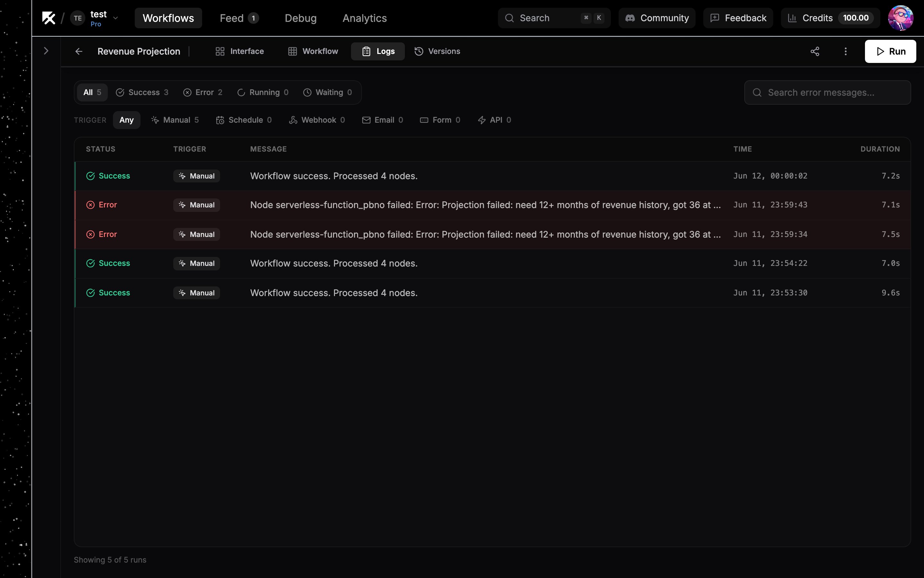Go to the Analytics tab
The width and height of the screenshot is (924, 578).
(x=365, y=18)
